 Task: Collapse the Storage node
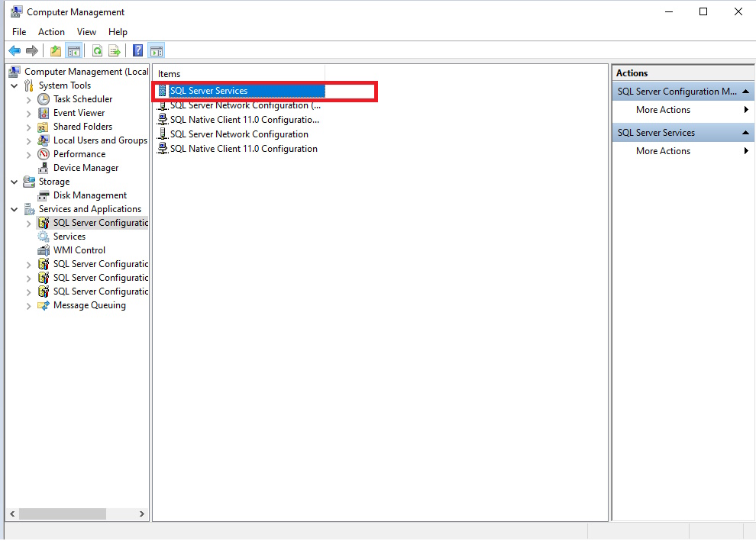tap(15, 182)
